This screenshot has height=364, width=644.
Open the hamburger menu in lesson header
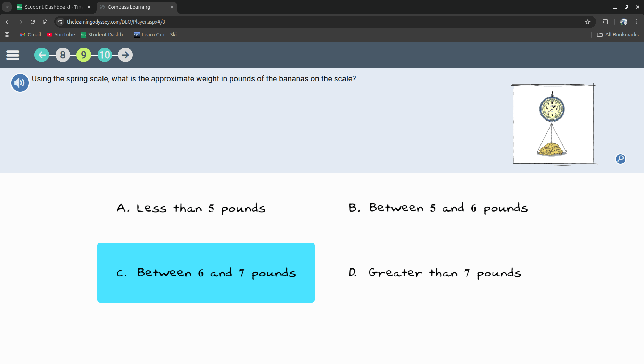tap(13, 55)
